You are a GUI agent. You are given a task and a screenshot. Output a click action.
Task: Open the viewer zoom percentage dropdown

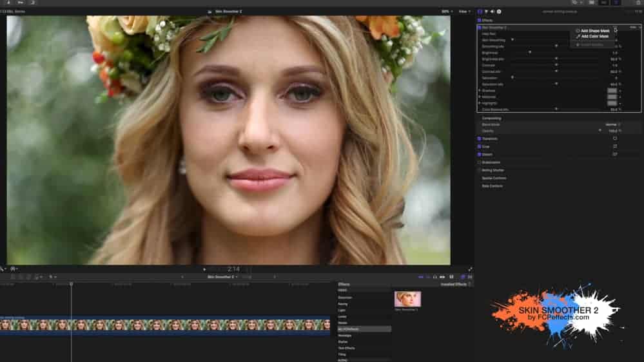pos(447,12)
